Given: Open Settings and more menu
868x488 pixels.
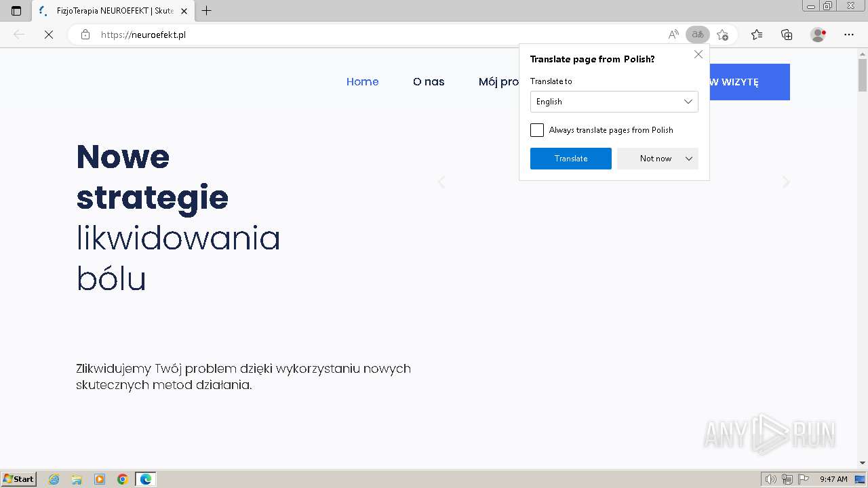Looking at the screenshot, I should pos(849,35).
